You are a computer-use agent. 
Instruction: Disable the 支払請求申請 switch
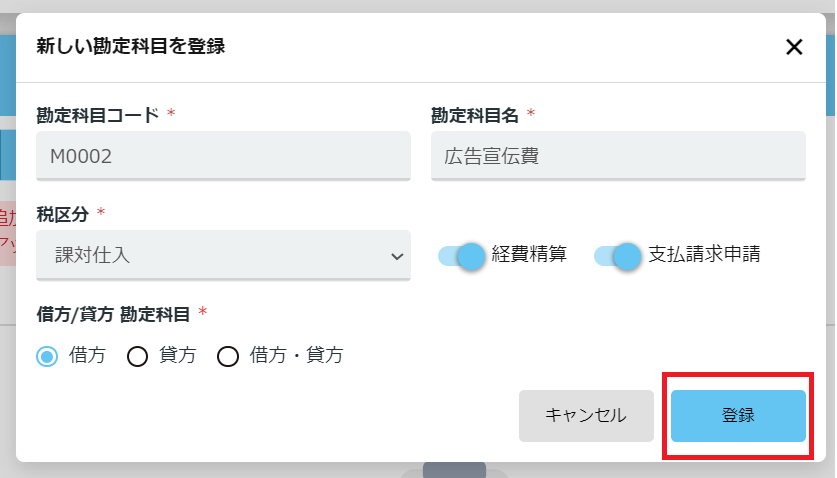(617, 256)
